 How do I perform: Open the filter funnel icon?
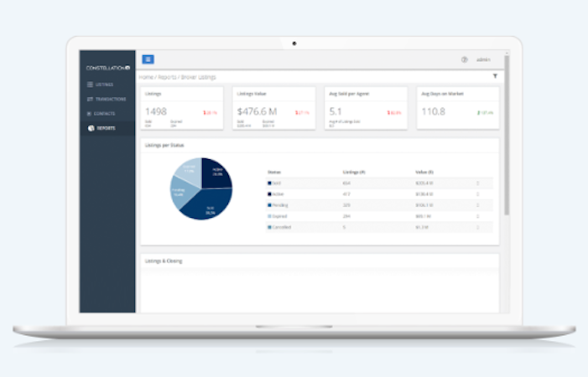coord(495,76)
